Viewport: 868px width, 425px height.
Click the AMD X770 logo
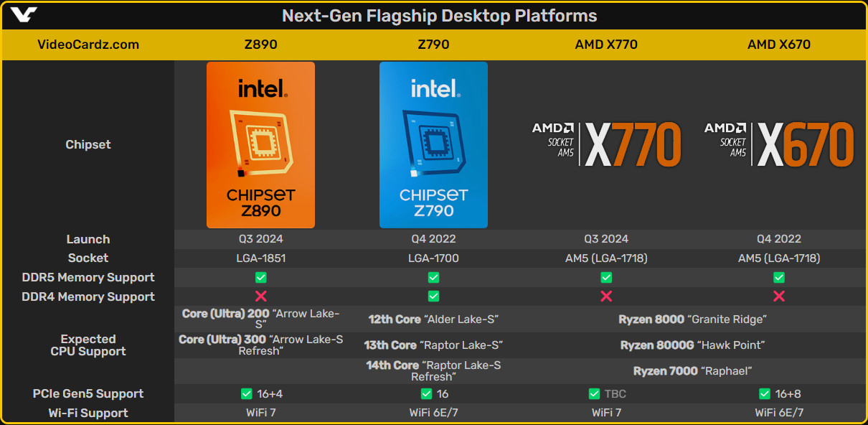click(x=606, y=144)
